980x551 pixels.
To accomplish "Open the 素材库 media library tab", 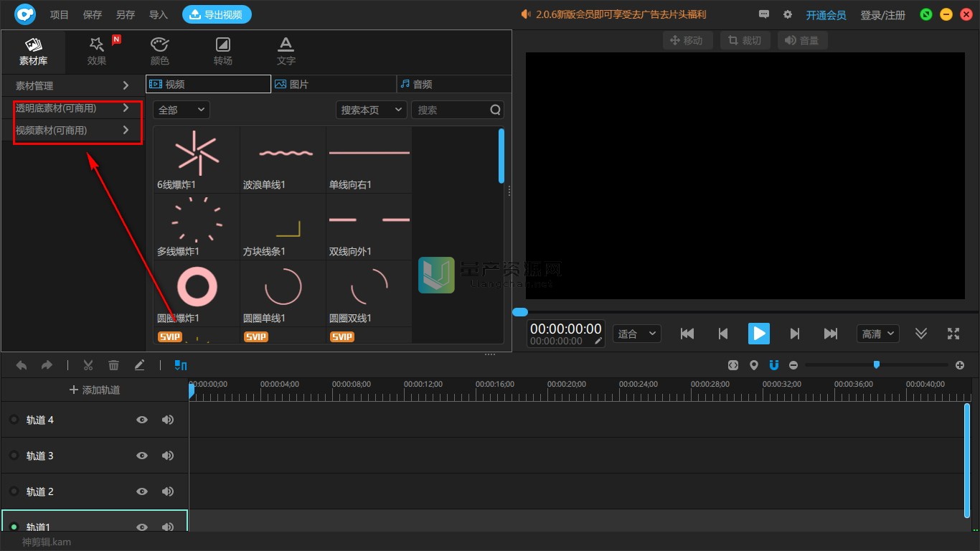I will [33, 52].
